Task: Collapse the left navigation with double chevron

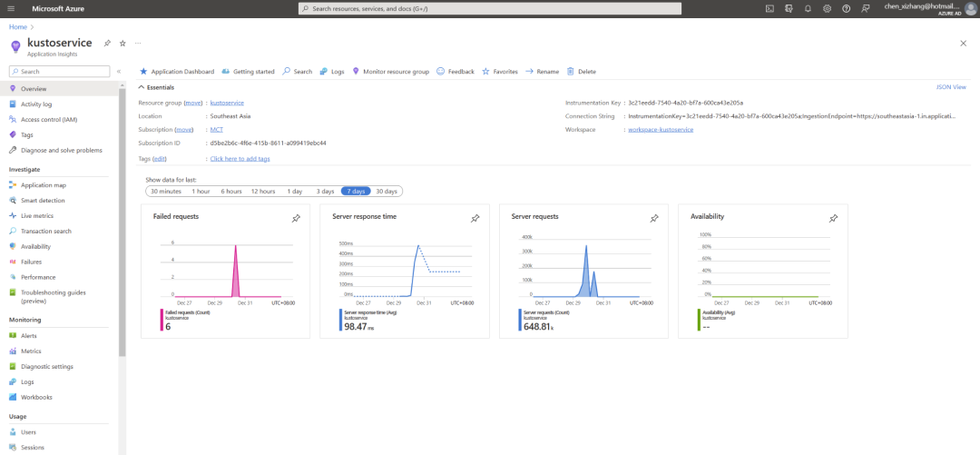Action: (x=119, y=72)
